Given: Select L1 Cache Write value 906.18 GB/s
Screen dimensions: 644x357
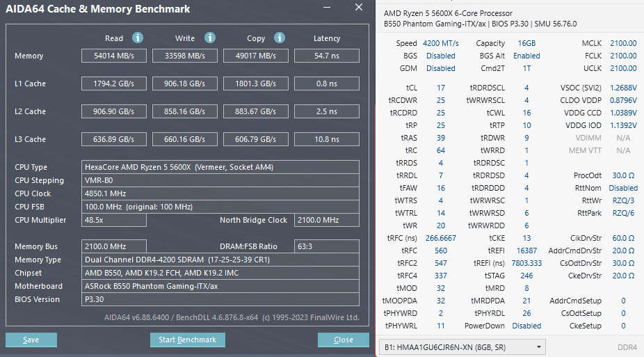Looking at the screenshot, I should coord(185,84).
